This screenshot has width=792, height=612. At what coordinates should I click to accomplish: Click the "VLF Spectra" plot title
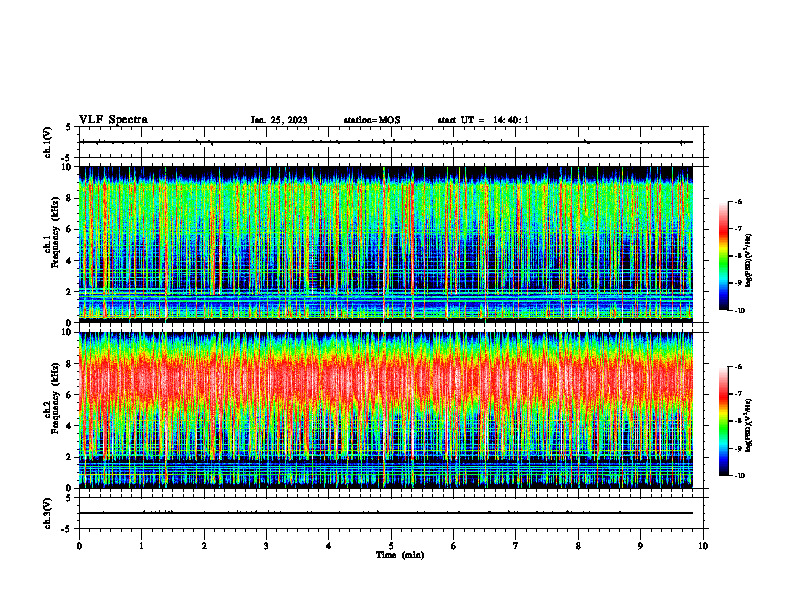pyautogui.click(x=113, y=120)
